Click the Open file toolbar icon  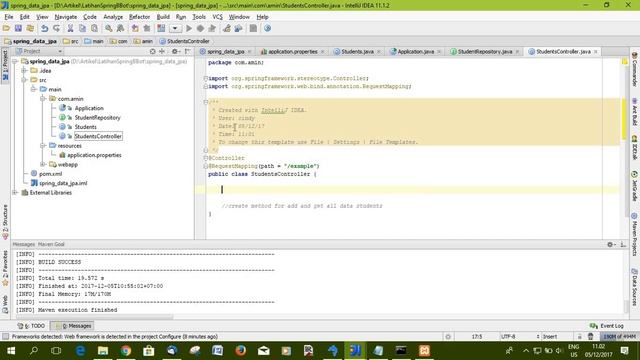click(x=6, y=28)
